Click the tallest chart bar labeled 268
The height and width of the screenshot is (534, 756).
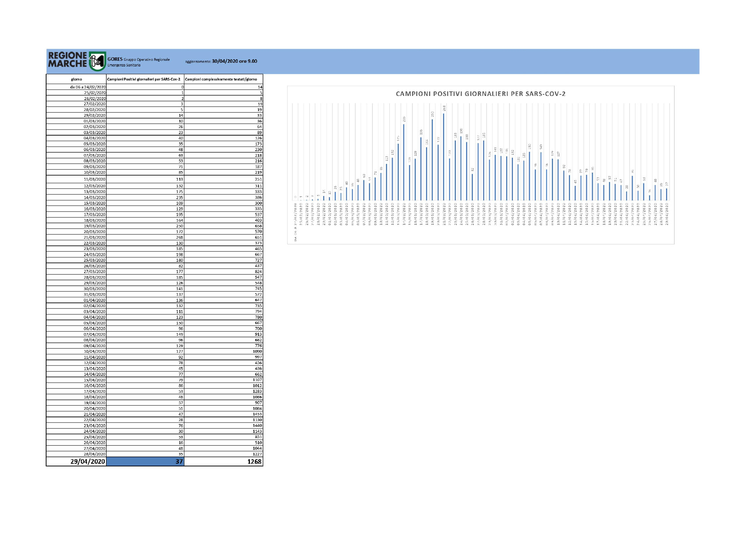point(444,157)
